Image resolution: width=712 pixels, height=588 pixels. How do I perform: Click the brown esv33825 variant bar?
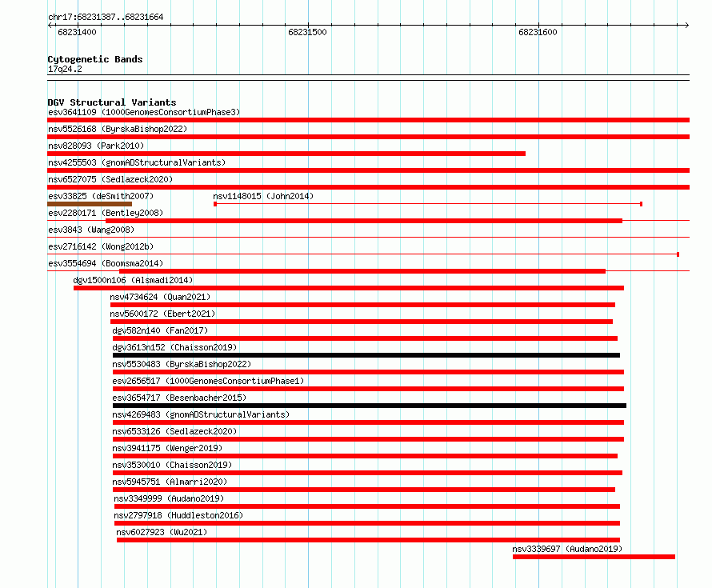[x=90, y=204]
